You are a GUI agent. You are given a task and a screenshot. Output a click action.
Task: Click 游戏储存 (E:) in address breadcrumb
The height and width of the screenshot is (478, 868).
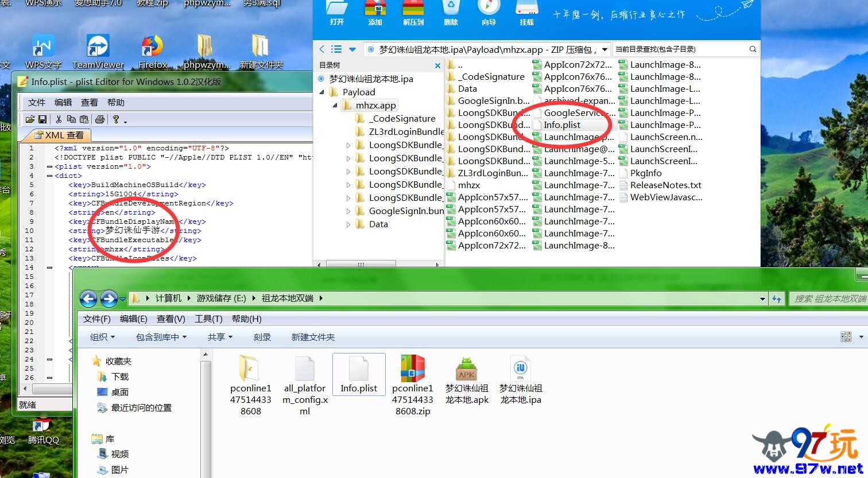(221, 298)
